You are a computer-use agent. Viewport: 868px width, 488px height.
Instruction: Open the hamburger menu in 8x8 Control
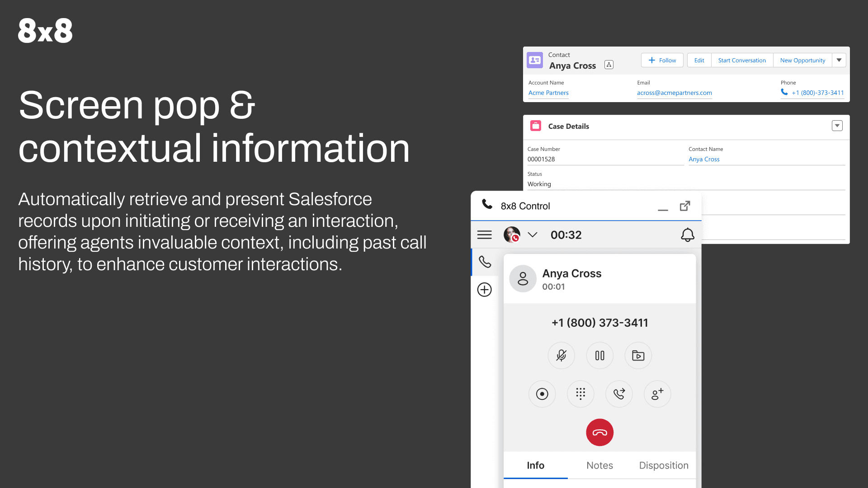[484, 235]
